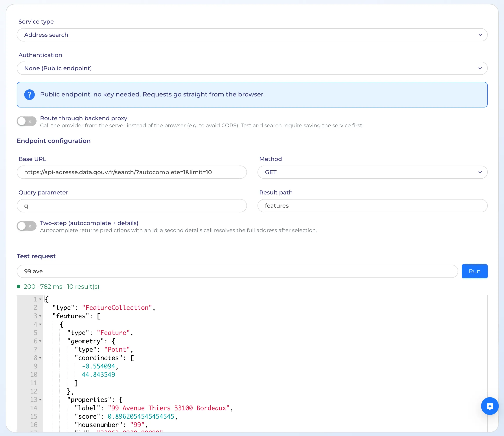Viewport: 504px width, 436px height.
Task: Collapse the object fold at line 4
Action: point(40,324)
